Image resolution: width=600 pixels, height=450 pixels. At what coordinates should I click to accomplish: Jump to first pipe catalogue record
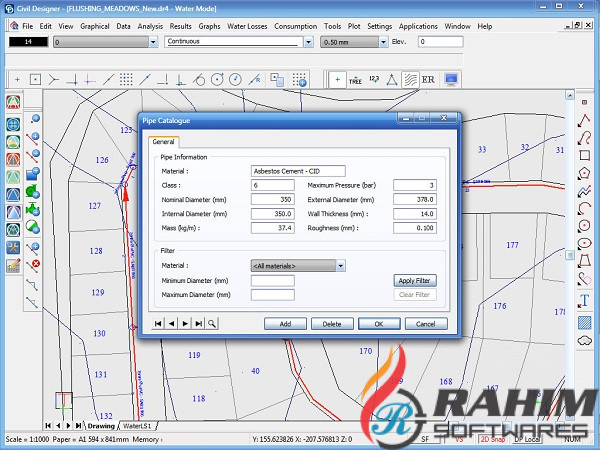click(x=157, y=323)
